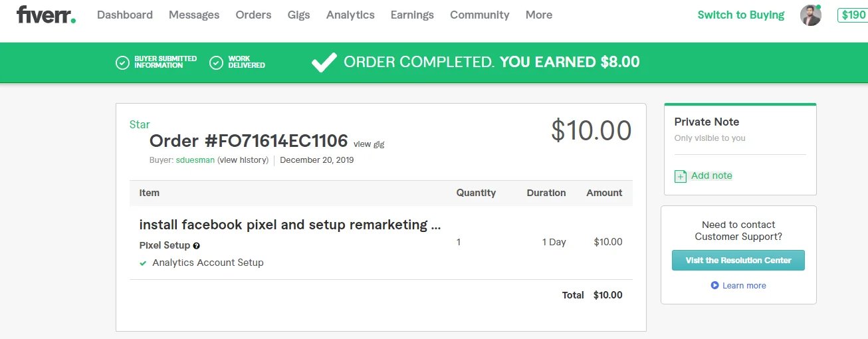Click the Learn more play icon
868x339 pixels.
coord(714,285)
